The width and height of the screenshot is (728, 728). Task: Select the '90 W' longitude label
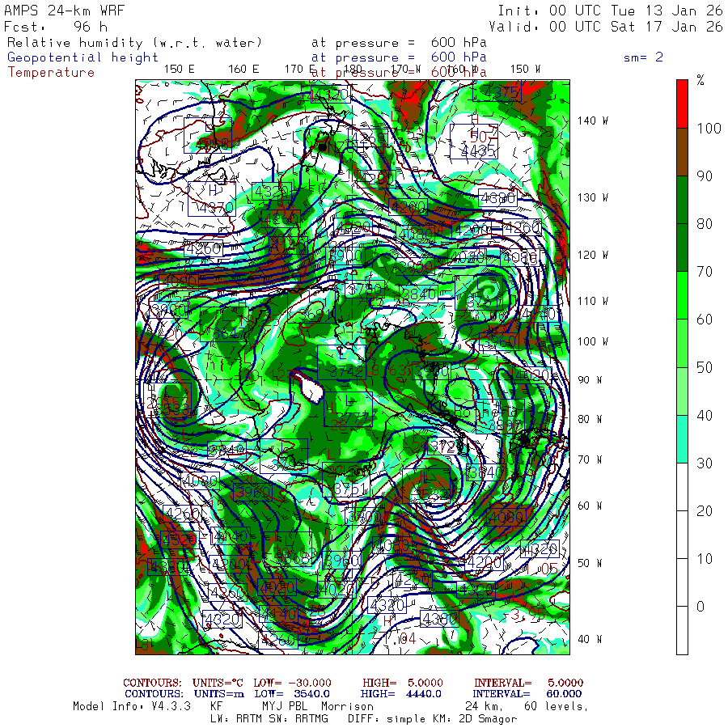pyautogui.click(x=590, y=380)
